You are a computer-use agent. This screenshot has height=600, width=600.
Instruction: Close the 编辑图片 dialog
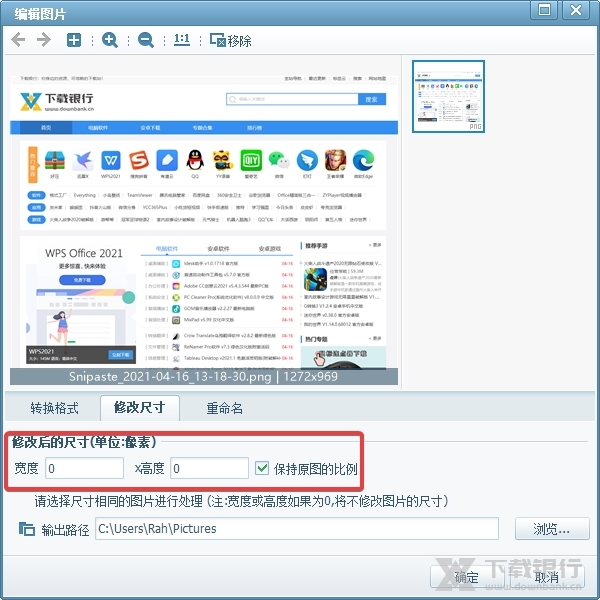[575, 10]
